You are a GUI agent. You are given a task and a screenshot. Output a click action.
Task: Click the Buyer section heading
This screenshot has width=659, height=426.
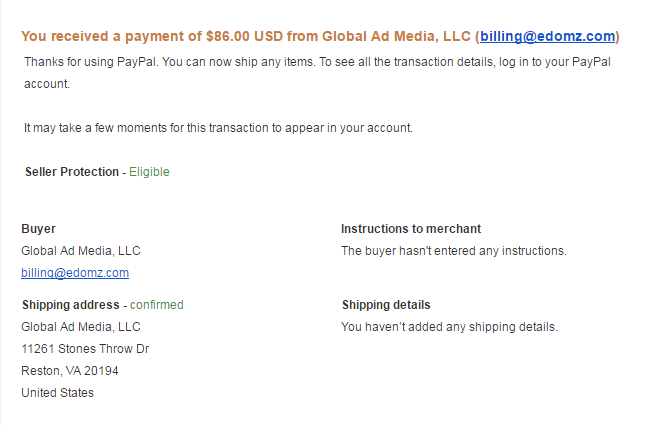pos(39,229)
